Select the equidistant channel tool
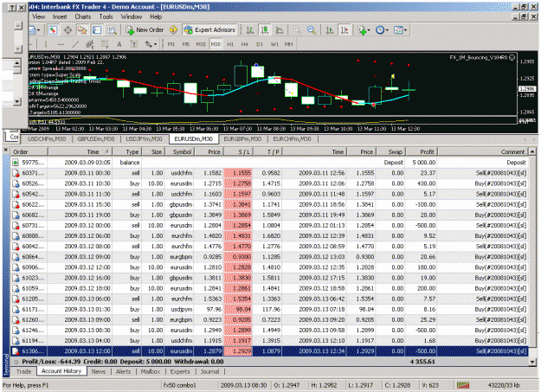The image size is (541, 392). tap(90, 44)
